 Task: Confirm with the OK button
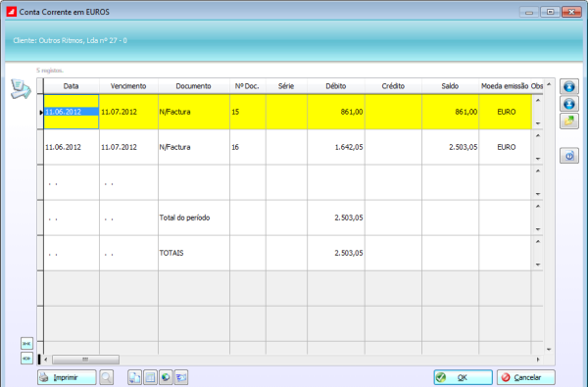(464, 377)
